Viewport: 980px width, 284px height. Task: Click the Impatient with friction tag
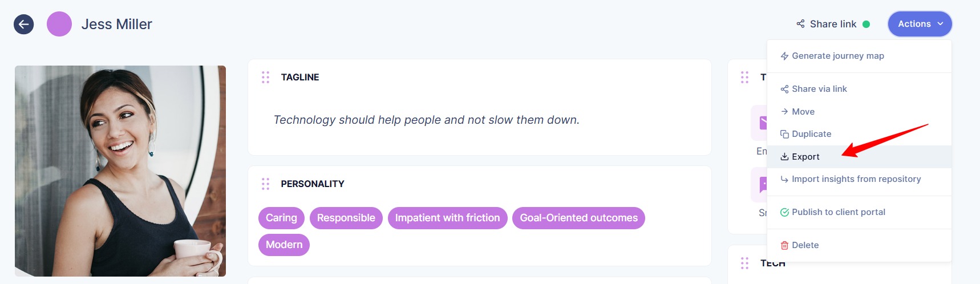click(x=447, y=218)
